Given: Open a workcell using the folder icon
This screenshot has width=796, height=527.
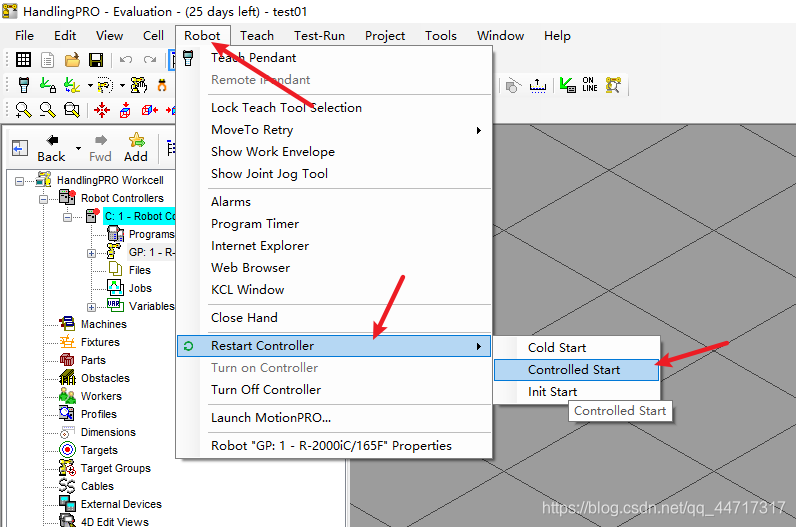Looking at the screenshot, I should [72, 60].
